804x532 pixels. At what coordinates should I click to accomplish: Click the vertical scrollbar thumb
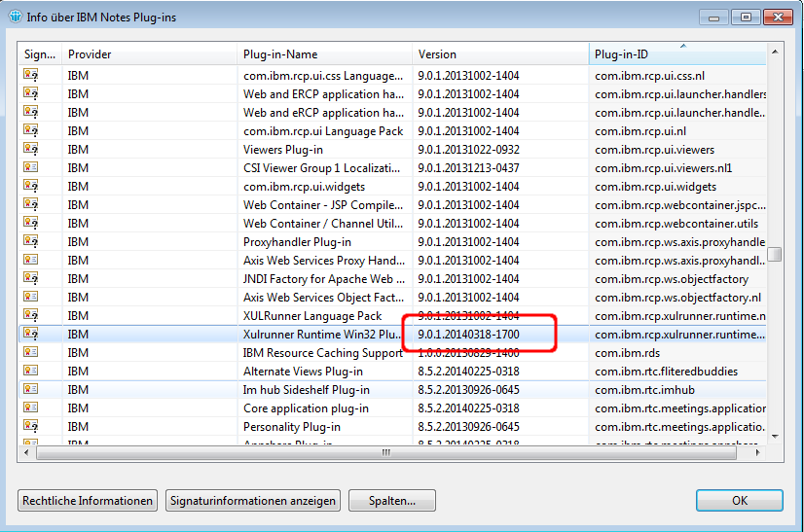tap(774, 255)
